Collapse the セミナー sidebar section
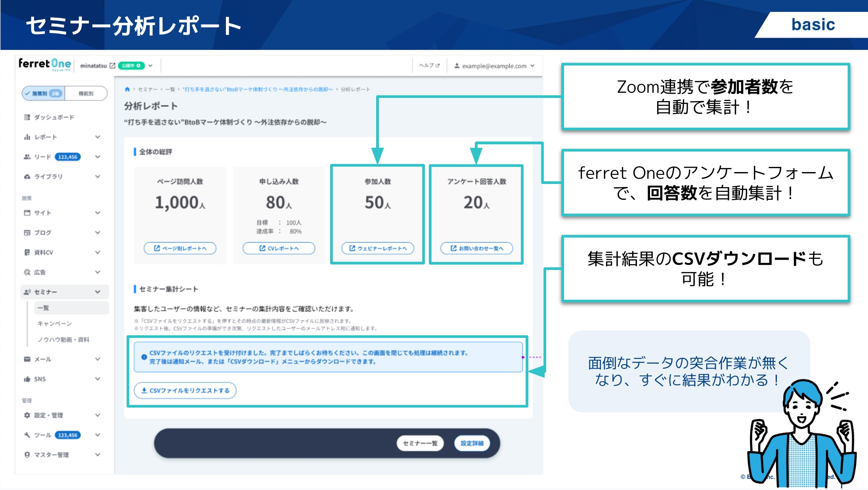 click(x=98, y=292)
